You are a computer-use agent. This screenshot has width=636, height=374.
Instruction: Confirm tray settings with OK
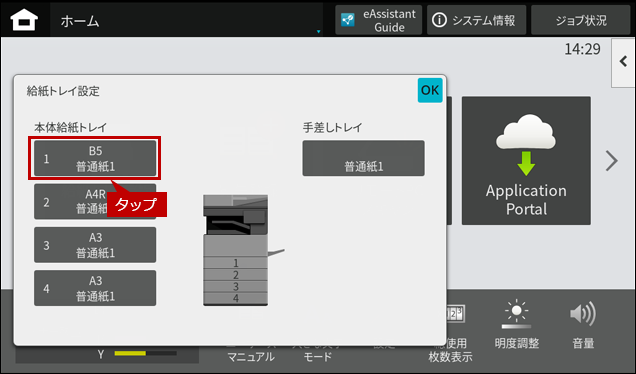(x=430, y=90)
